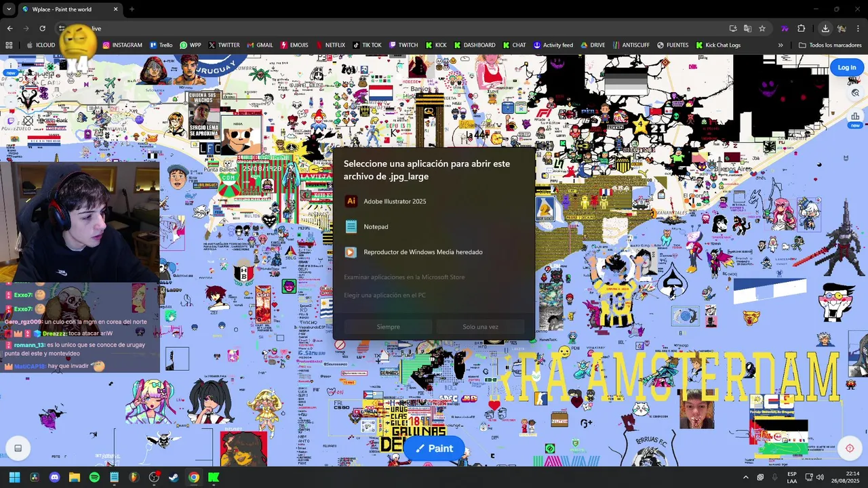Open DaVinci Resolve from the taskbar
Screen dimensions: 868x488
[35, 477]
